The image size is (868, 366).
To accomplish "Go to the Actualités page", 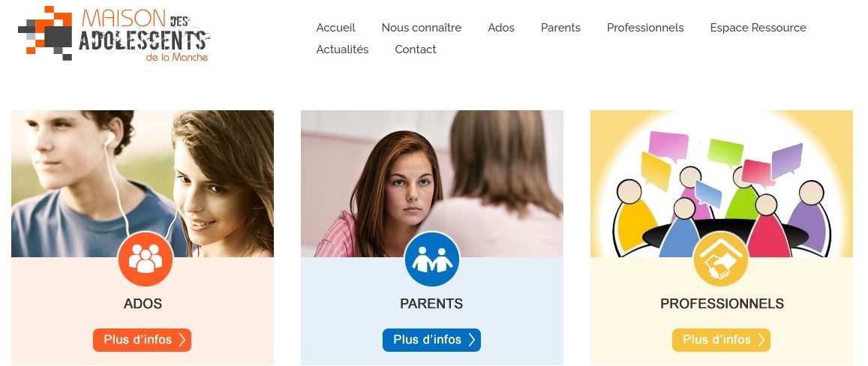I will click(x=342, y=49).
